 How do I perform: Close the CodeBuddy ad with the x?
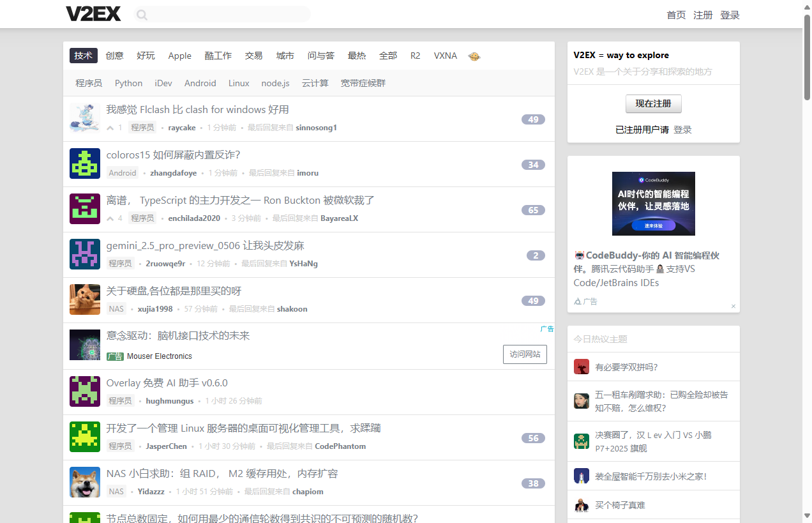733,307
